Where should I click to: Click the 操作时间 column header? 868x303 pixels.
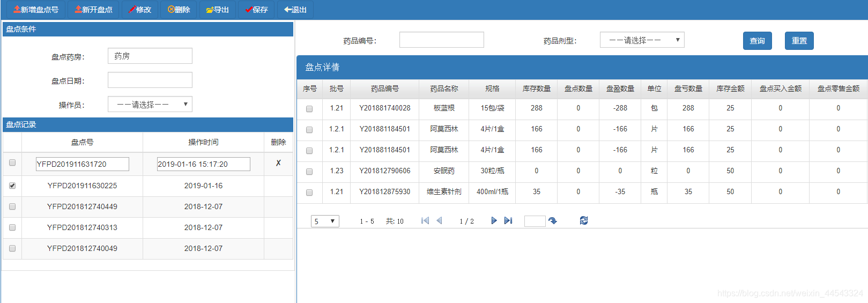click(203, 142)
